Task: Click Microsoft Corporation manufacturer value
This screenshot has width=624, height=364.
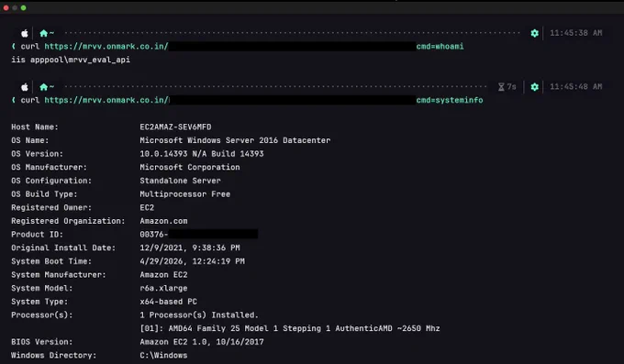Action: coord(189,168)
